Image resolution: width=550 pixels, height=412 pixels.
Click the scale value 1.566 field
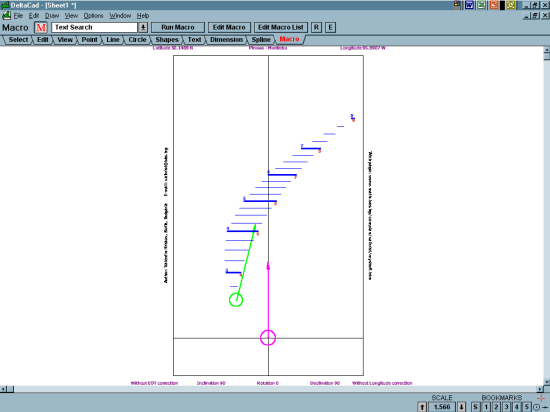442,407
